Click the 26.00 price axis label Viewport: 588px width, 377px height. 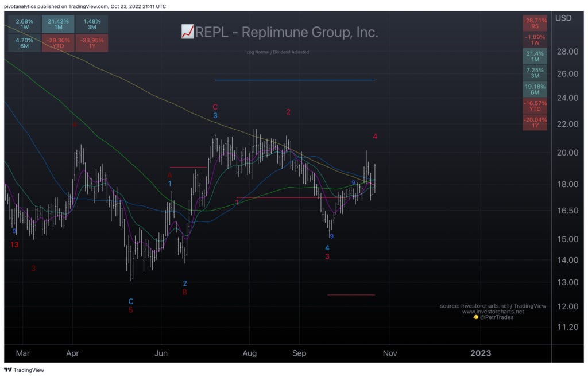pyautogui.click(x=567, y=74)
